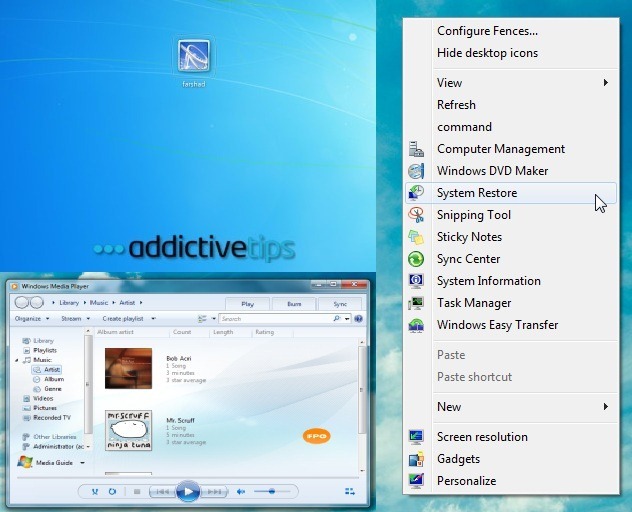Expand the New submenu arrow
The height and width of the screenshot is (512, 632).
pos(605,406)
